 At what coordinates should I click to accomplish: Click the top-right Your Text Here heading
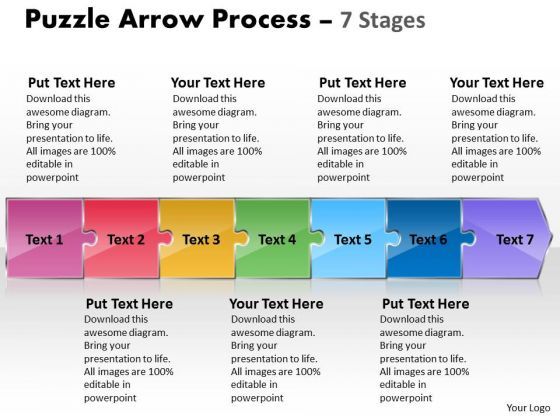pyautogui.click(x=497, y=83)
